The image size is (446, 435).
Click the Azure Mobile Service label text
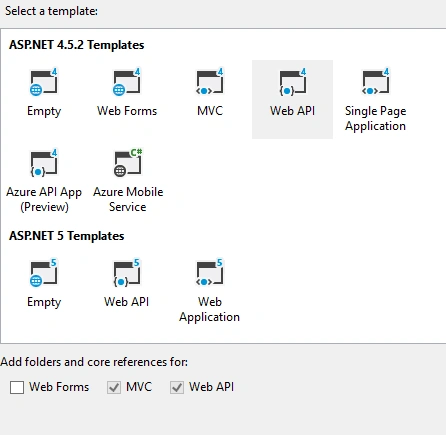pos(128,199)
